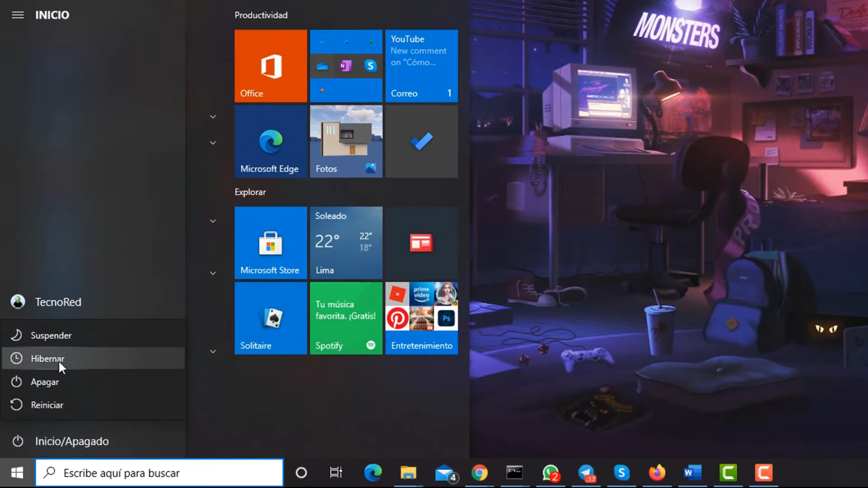
Task: Open Telegram from taskbar
Action: point(587,473)
